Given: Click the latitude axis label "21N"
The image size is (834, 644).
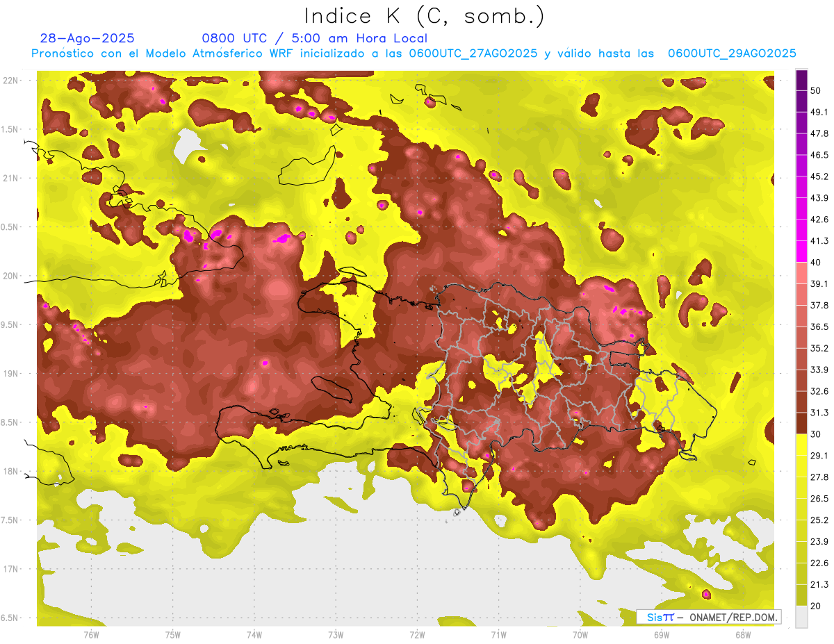Looking at the screenshot, I should pyautogui.click(x=10, y=178).
